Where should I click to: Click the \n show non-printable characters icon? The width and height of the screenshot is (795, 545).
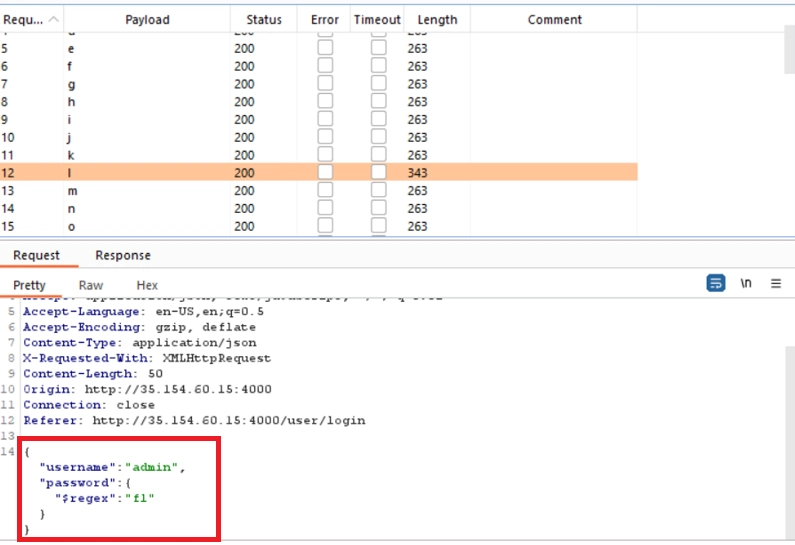pos(745,284)
